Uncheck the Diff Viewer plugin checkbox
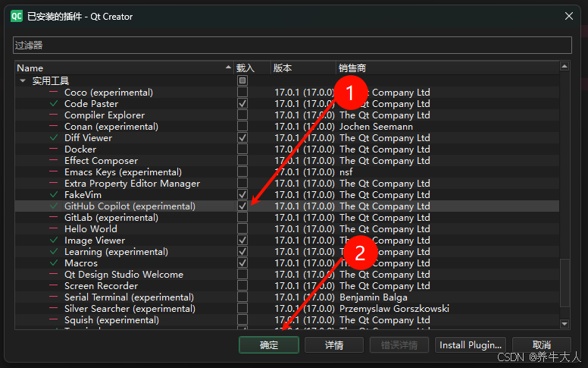The height and width of the screenshot is (368, 588). tap(242, 138)
